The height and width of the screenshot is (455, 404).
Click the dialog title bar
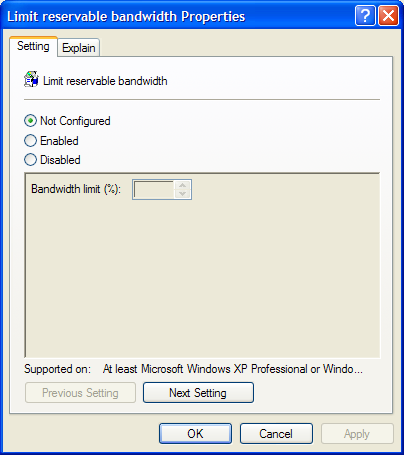[x=180, y=16]
